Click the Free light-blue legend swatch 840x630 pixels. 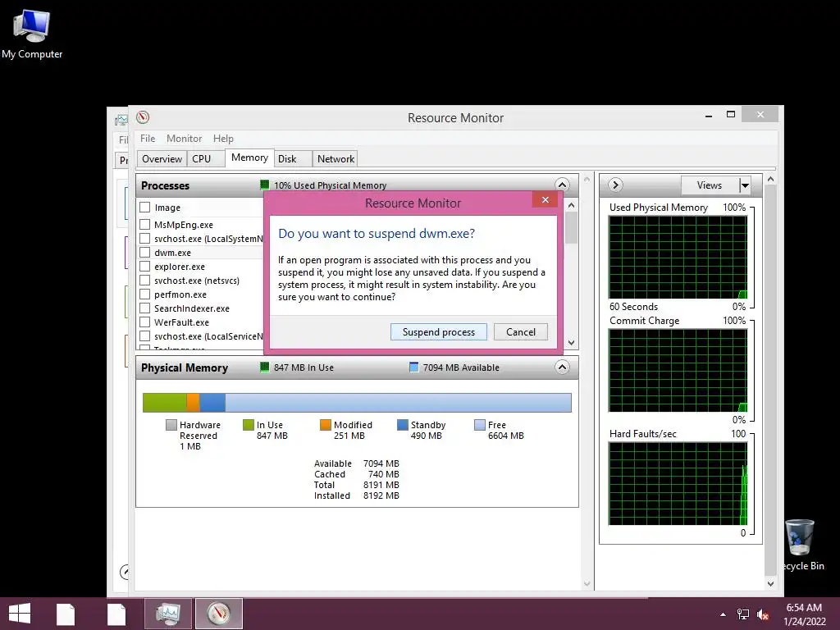[479, 425]
